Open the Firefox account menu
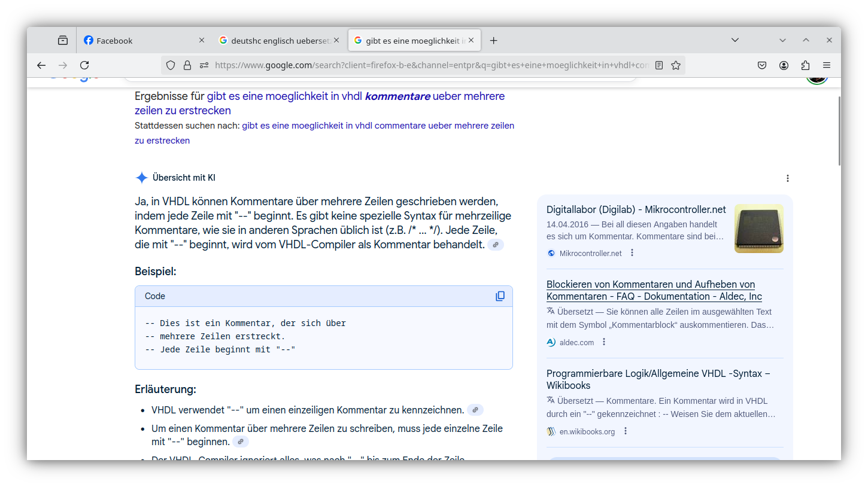This screenshot has width=868, height=487. click(x=782, y=65)
